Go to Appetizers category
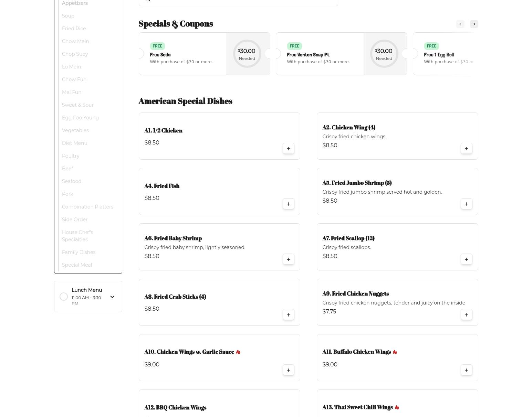This screenshot has width=532, height=417. pos(75,3)
